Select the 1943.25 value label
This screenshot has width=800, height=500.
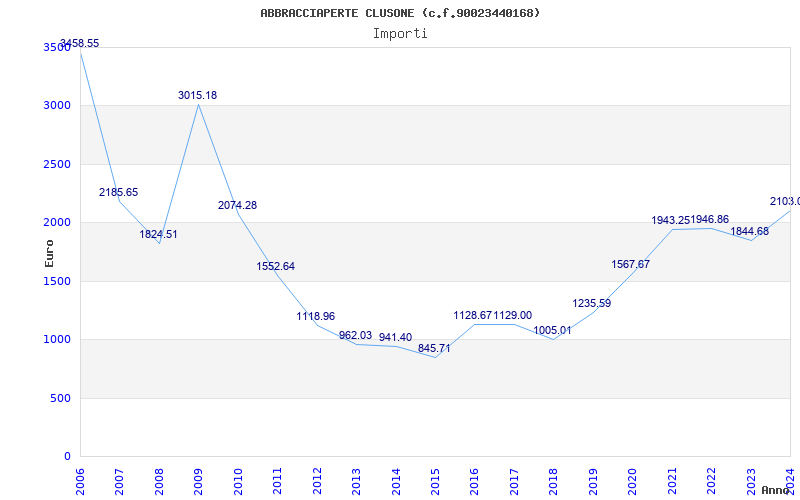(670, 220)
